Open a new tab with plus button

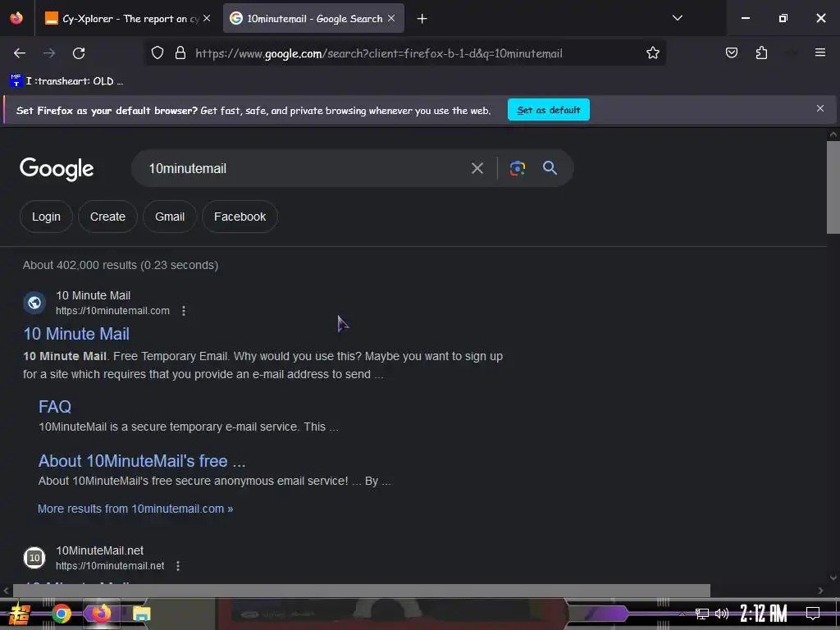click(422, 19)
